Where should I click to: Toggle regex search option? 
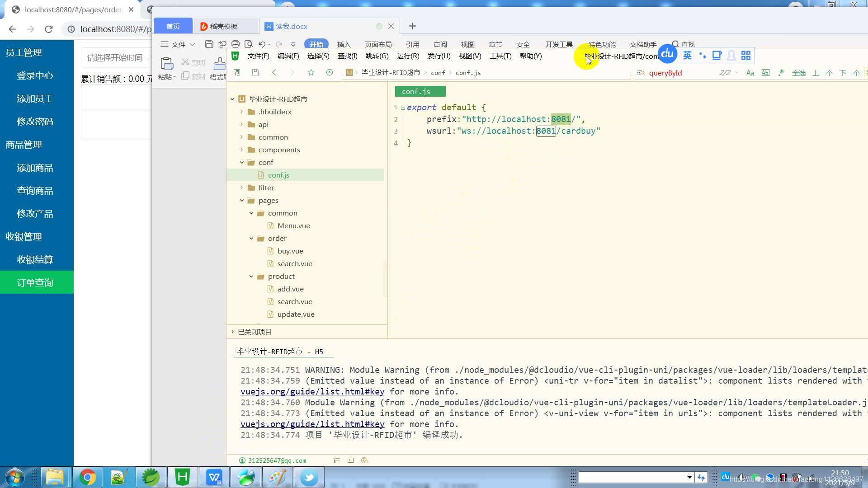click(781, 73)
